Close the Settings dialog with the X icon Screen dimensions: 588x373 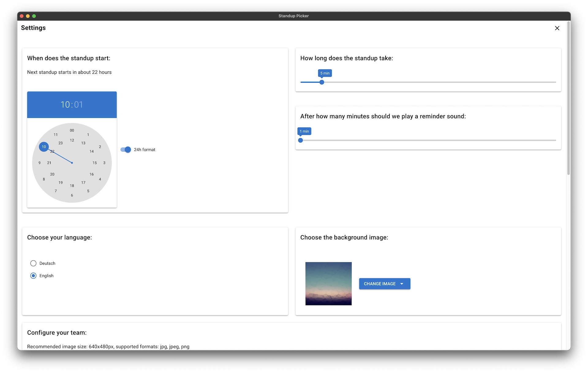point(557,28)
